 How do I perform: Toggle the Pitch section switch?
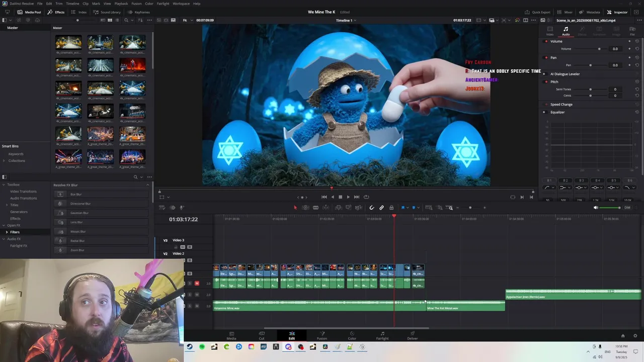click(x=546, y=81)
